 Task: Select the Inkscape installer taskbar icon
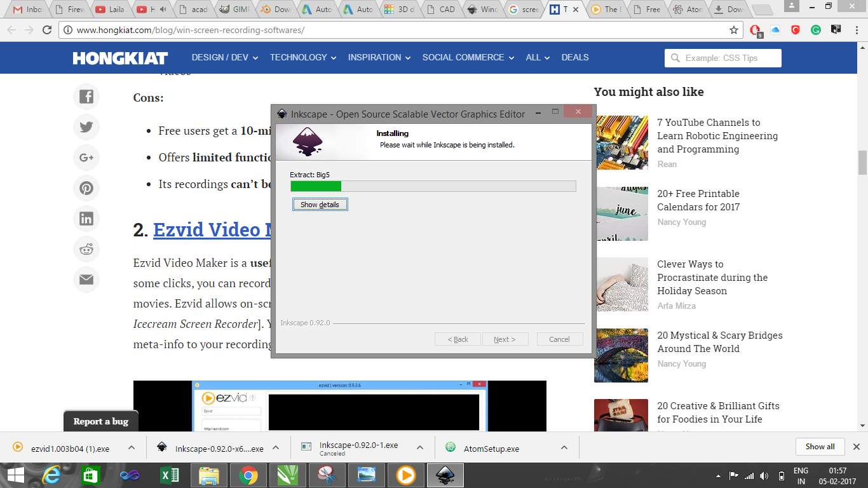[x=445, y=475]
